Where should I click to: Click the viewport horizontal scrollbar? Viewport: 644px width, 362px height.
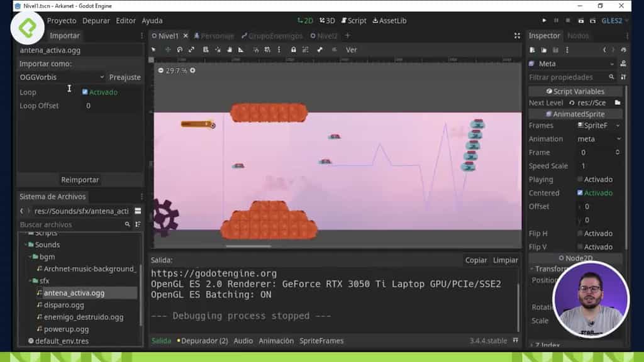248,246
